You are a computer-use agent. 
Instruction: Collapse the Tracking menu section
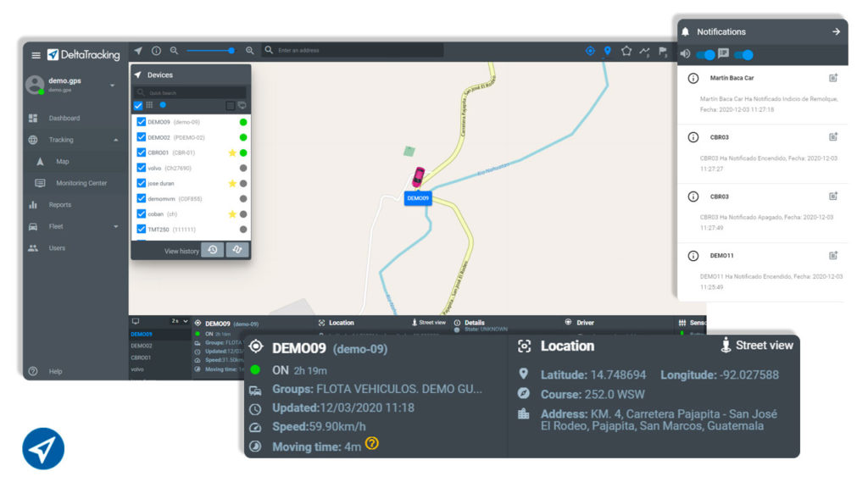coord(115,140)
